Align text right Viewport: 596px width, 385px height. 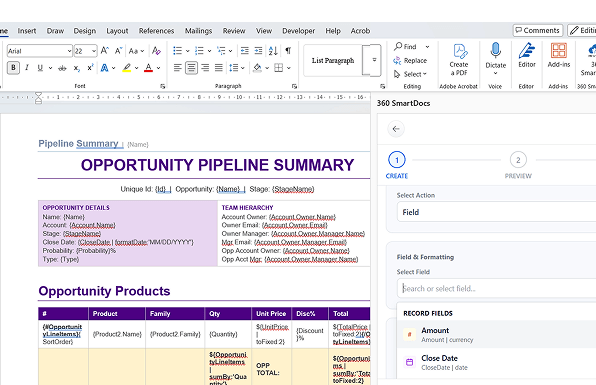(205, 68)
